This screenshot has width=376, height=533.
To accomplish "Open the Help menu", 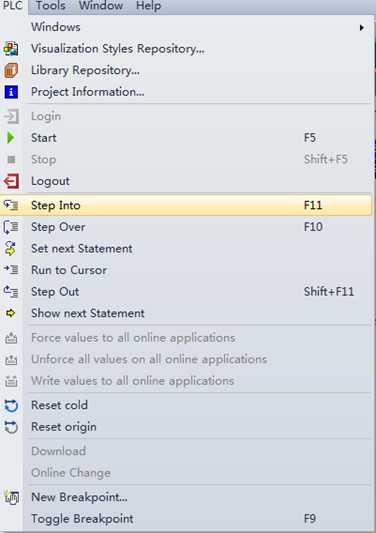I will (149, 6).
